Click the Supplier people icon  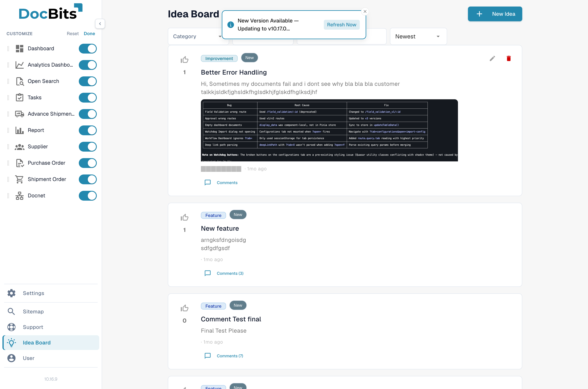click(x=20, y=147)
